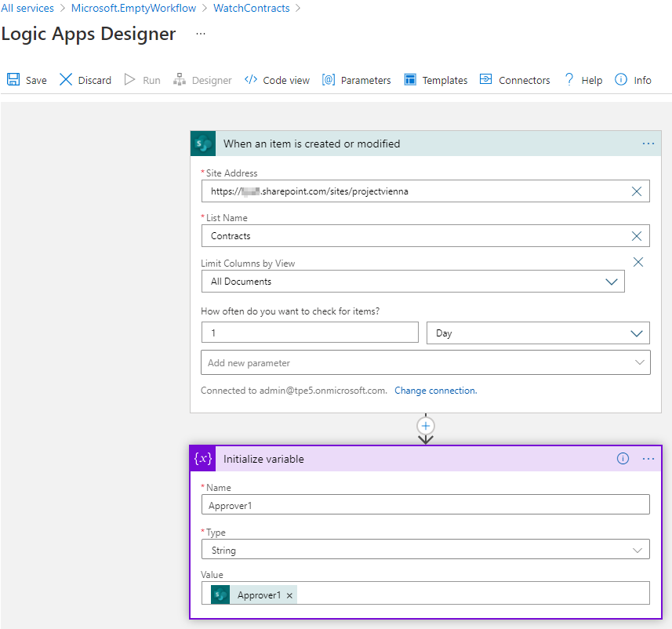Click the plus button between steps
Image resolution: width=672 pixels, height=629 pixels.
pos(426,426)
